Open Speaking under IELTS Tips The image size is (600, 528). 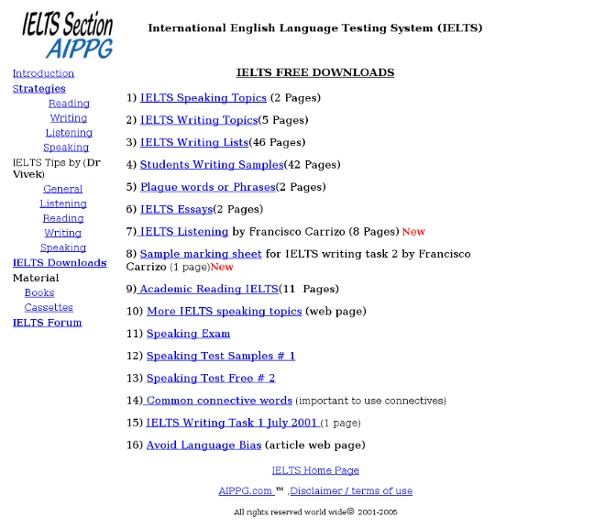point(63,247)
